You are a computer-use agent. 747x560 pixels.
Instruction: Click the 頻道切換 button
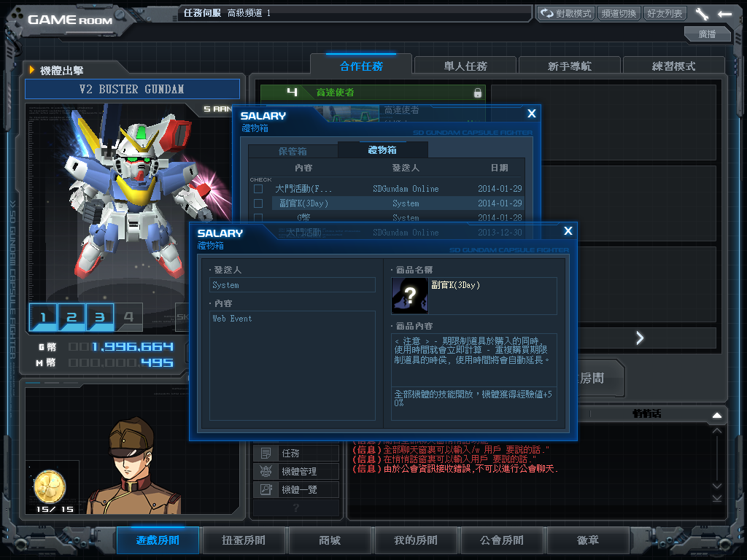619,13
